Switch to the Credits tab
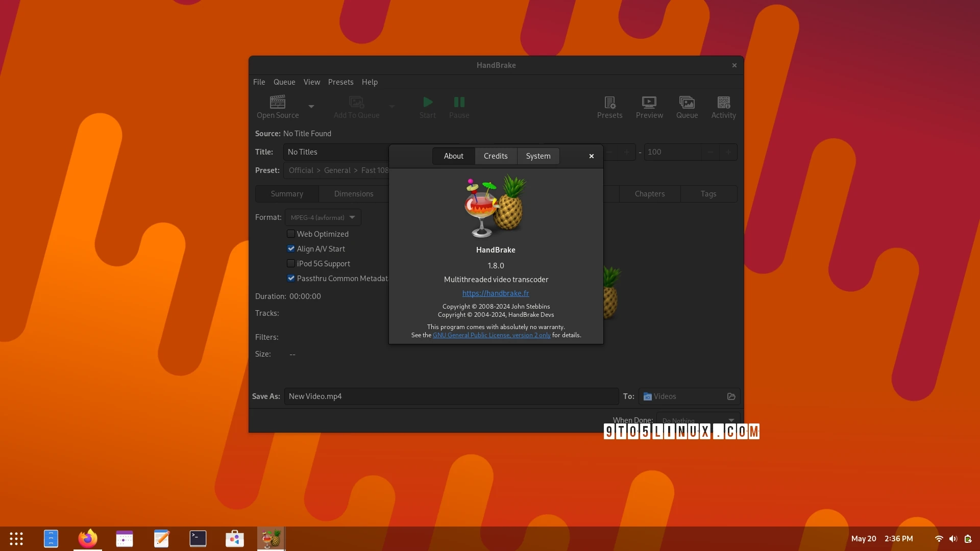Viewport: 980px width, 551px height. tap(496, 156)
